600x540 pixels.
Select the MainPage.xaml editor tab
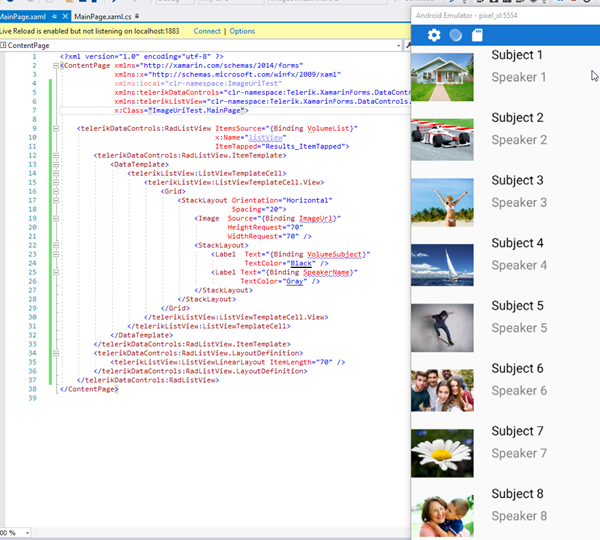[22, 17]
